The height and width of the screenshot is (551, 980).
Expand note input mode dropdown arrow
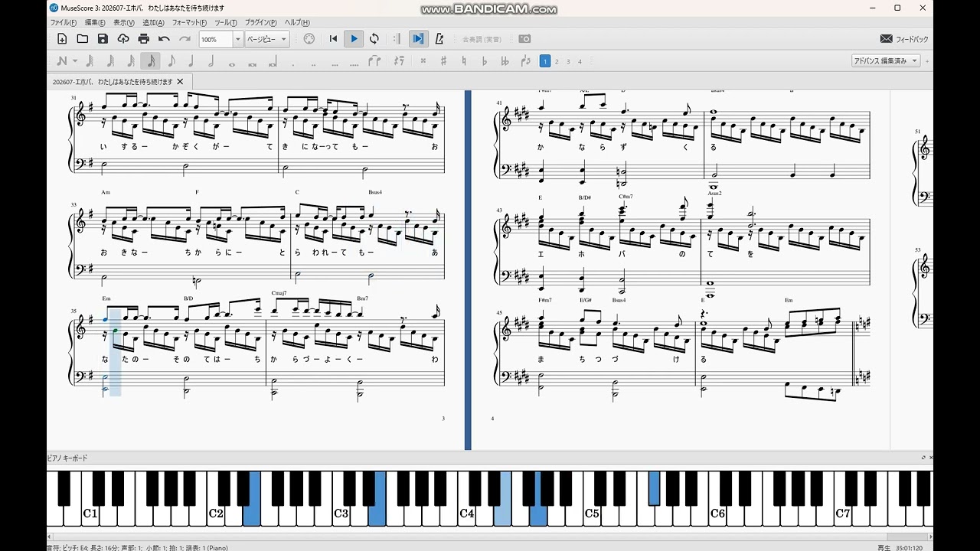coord(75,61)
